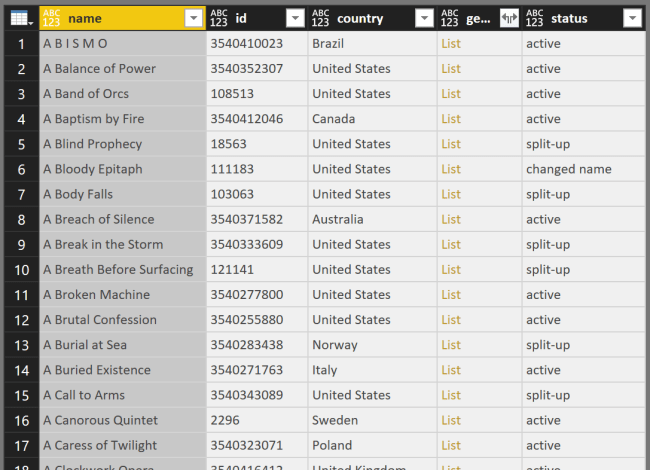This screenshot has width=650, height=470.
Task: Click the id cell containing 2296
Action: 225,420
